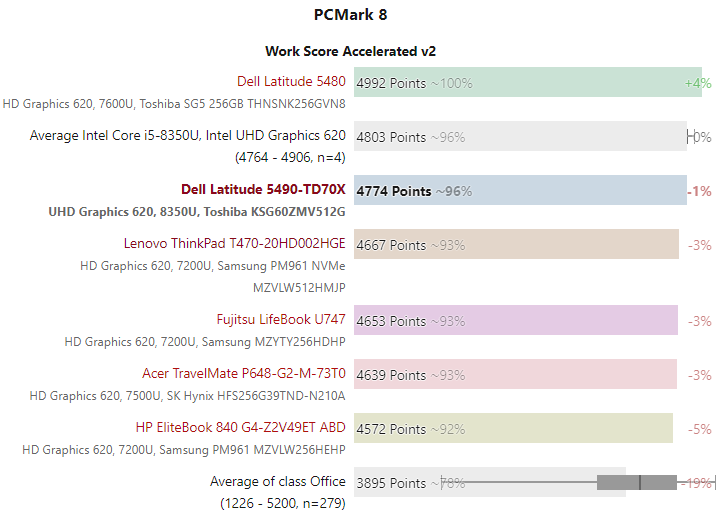723x524 pixels.
Task: Open the Acer TravelMate P648-G2-M-73T0 link
Action: coord(243,374)
